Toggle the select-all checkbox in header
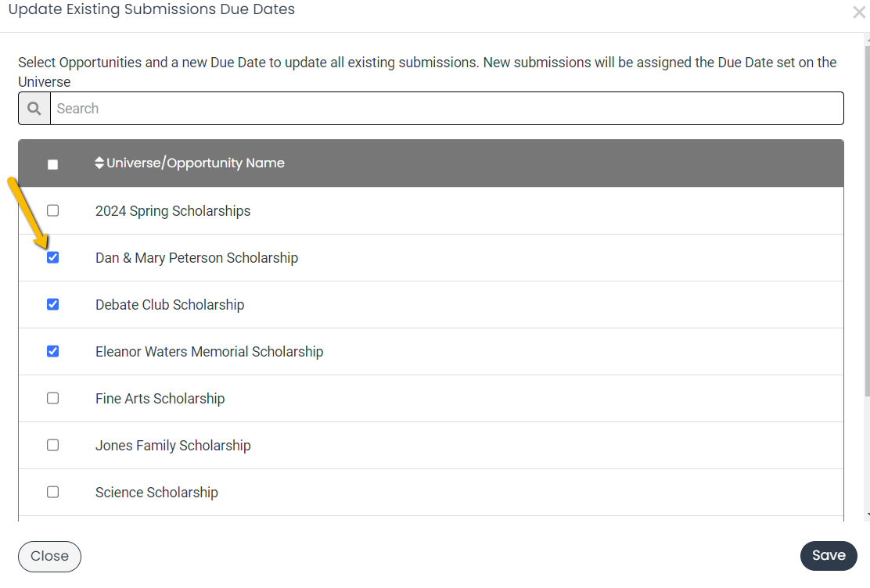Viewport: 870px width, 588px height. [x=52, y=164]
